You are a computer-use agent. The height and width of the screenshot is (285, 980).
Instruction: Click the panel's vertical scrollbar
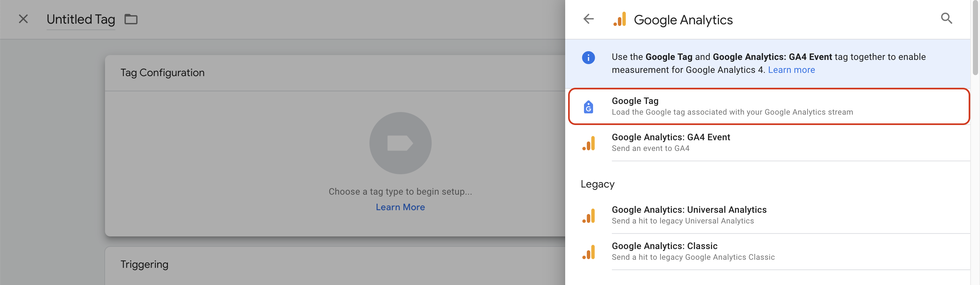click(975, 38)
